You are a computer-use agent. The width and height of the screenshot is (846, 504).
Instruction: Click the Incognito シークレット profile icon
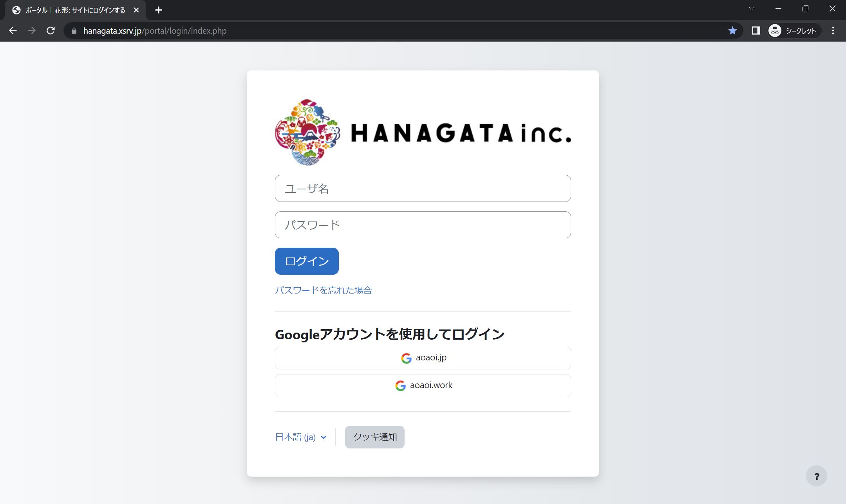pos(794,31)
